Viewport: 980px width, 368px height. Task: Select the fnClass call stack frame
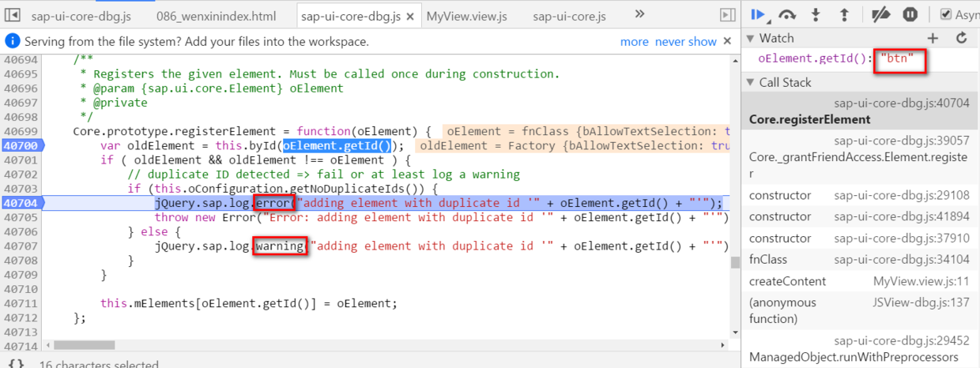pyautogui.click(x=860, y=259)
